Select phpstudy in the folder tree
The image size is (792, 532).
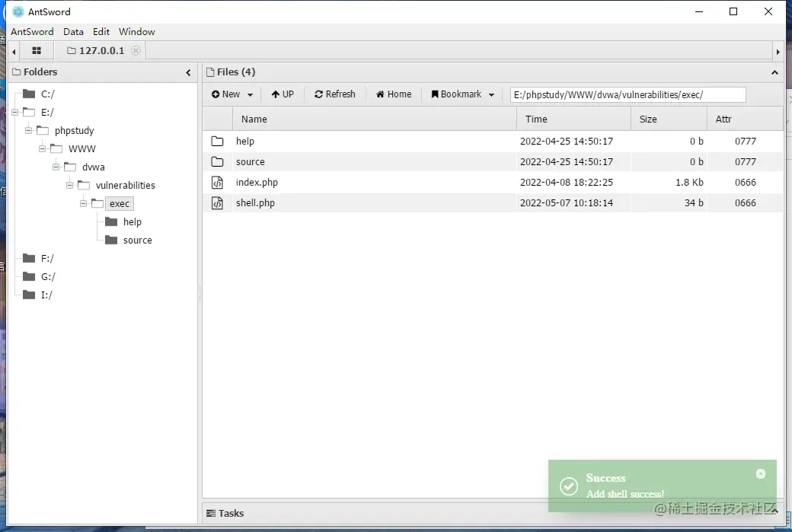[75, 131]
